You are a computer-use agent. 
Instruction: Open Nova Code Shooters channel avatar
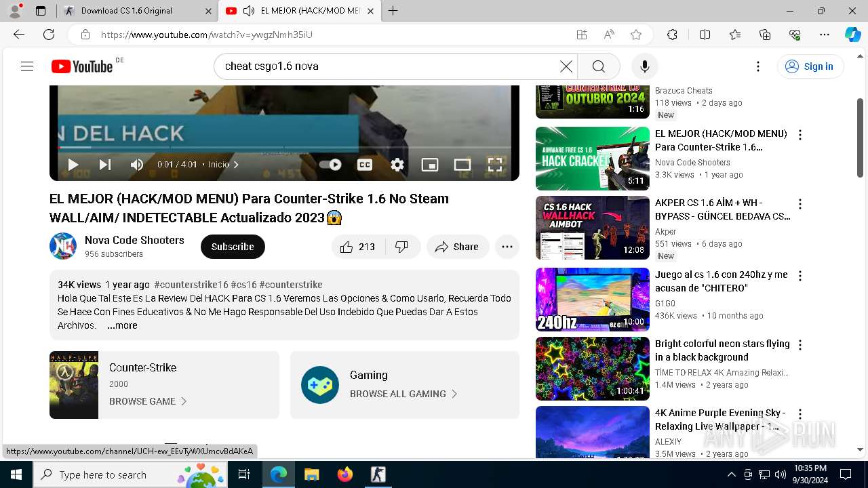(63, 246)
